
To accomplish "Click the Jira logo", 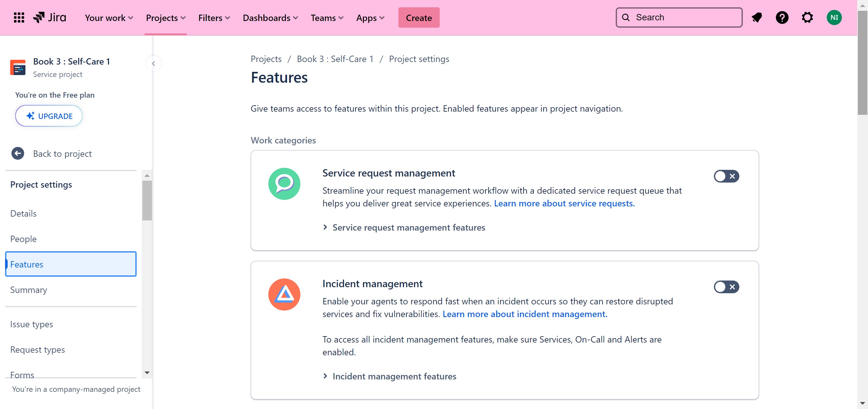I will pos(50,17).
